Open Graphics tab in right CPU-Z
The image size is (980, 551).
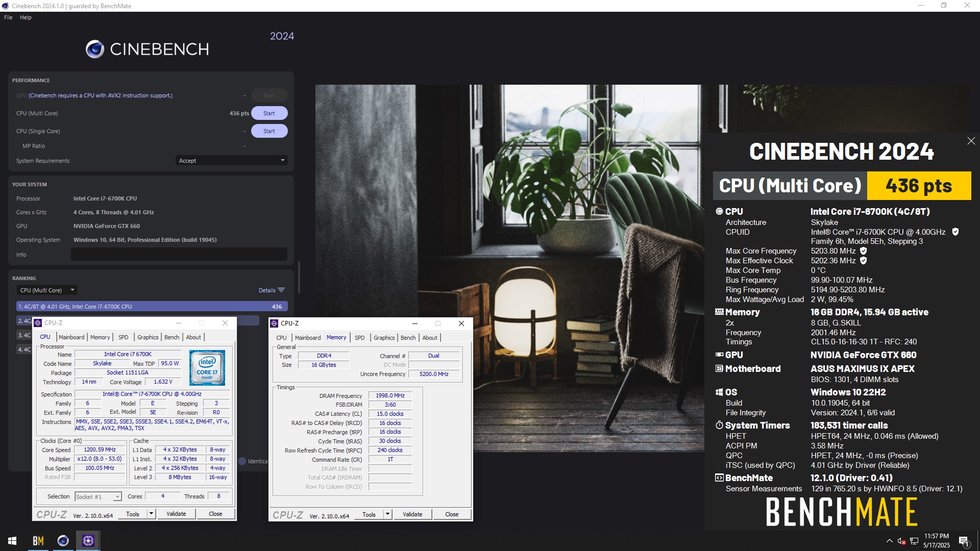384,338
